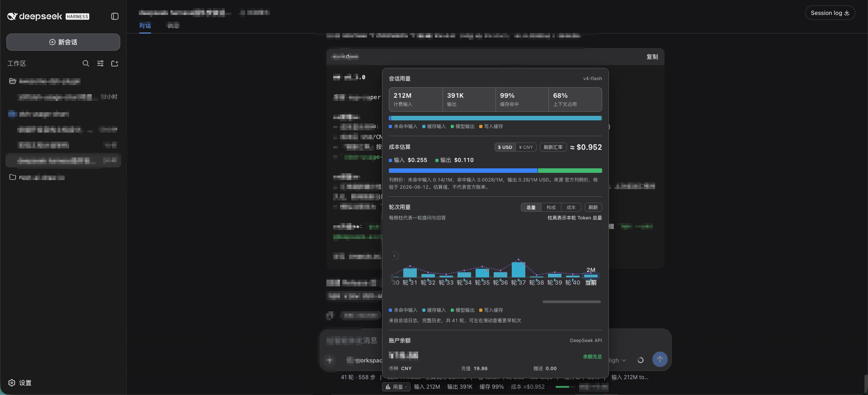Click the 输入 $0.255 cost label

408,160
